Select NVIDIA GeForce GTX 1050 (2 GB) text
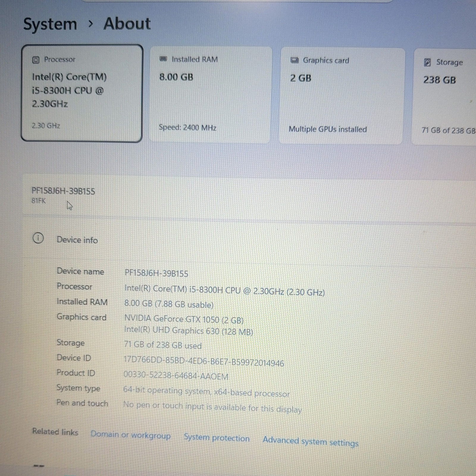The image size is (476, 476). coord(184,320)
